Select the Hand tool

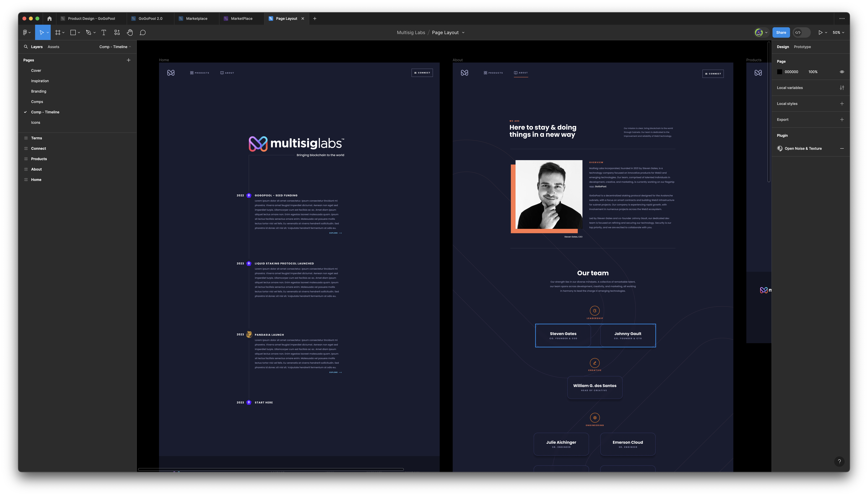(x=130, y=32)
